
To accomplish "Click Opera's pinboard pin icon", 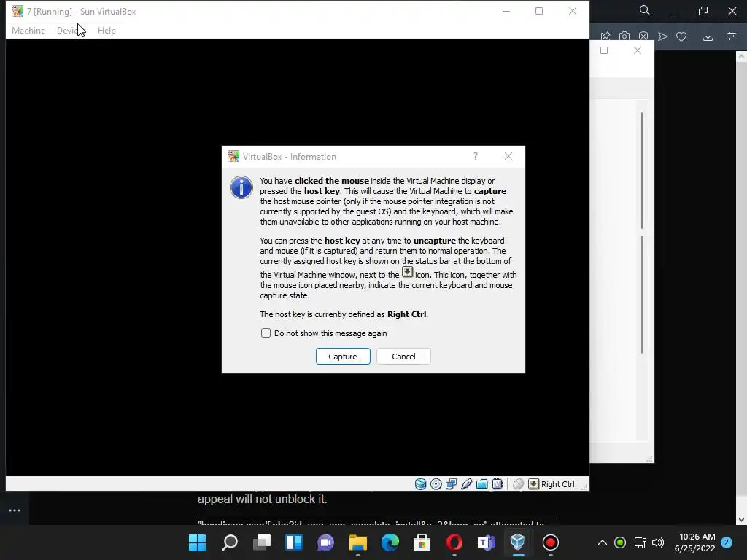I will pos(605,36).
